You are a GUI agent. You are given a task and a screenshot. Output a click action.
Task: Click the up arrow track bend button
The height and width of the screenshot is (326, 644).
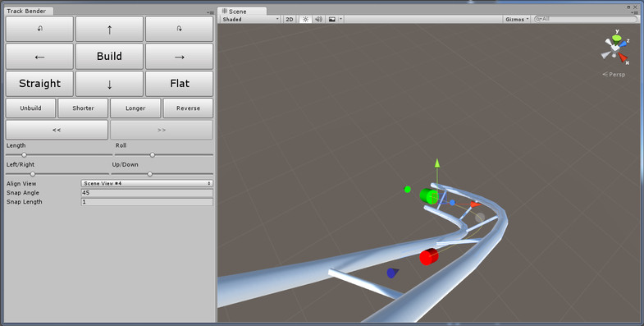click(109, 29)
